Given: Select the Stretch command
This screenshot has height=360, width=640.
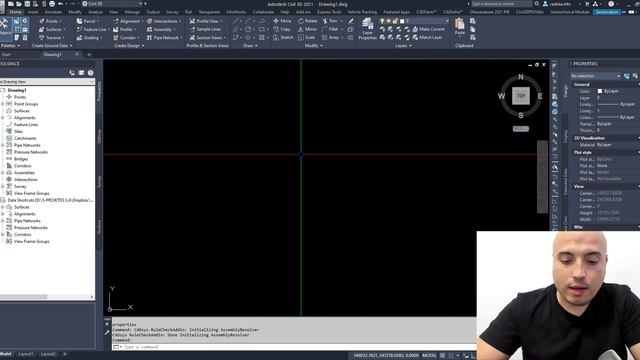Looking at the screenshot, I should (283, 38).
